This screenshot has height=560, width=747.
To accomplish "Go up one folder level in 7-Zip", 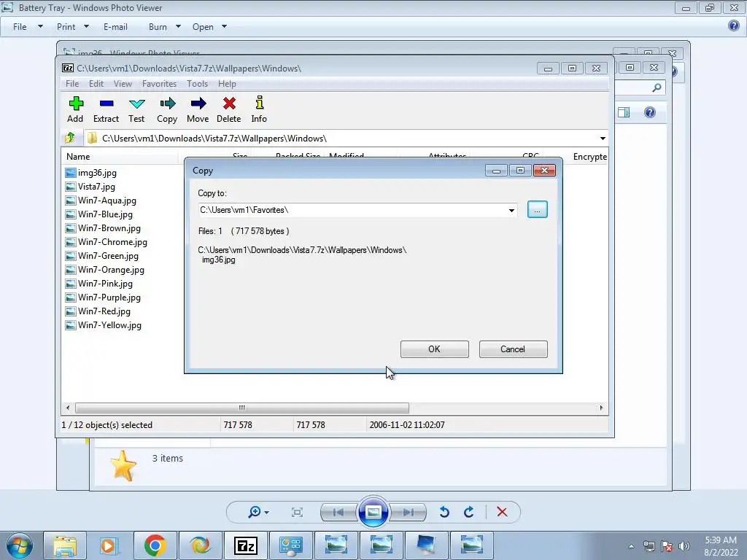I will [70, 138].
